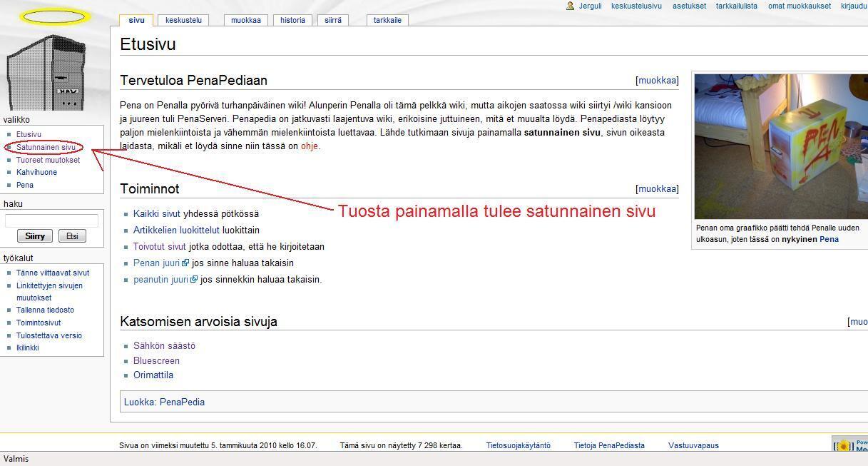
Task: Go to Tuoreet muutokset
Action: point(48,160)
